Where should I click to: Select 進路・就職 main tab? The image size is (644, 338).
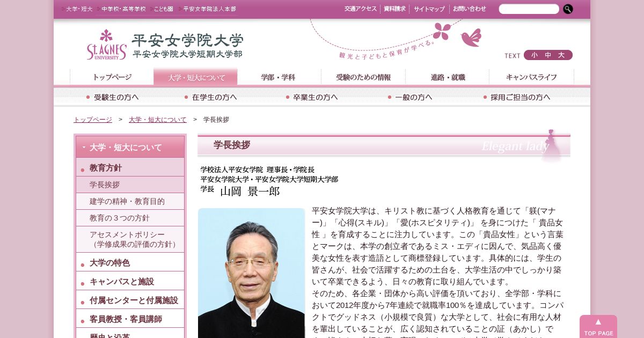pos(448,77)
